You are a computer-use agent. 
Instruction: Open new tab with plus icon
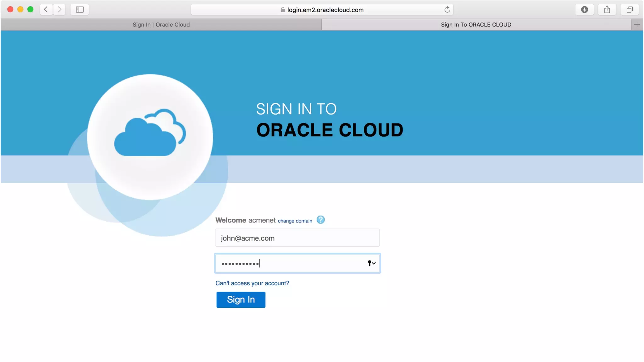[637, 25]
